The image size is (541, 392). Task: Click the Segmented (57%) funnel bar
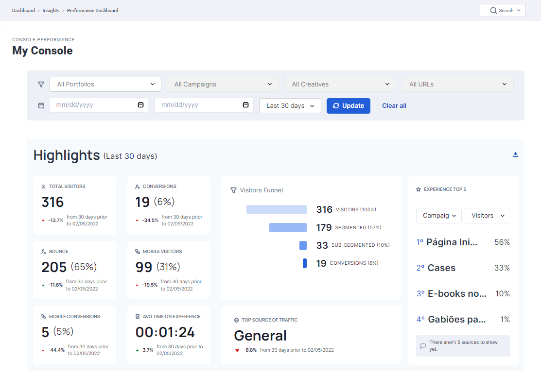[288, 227]
